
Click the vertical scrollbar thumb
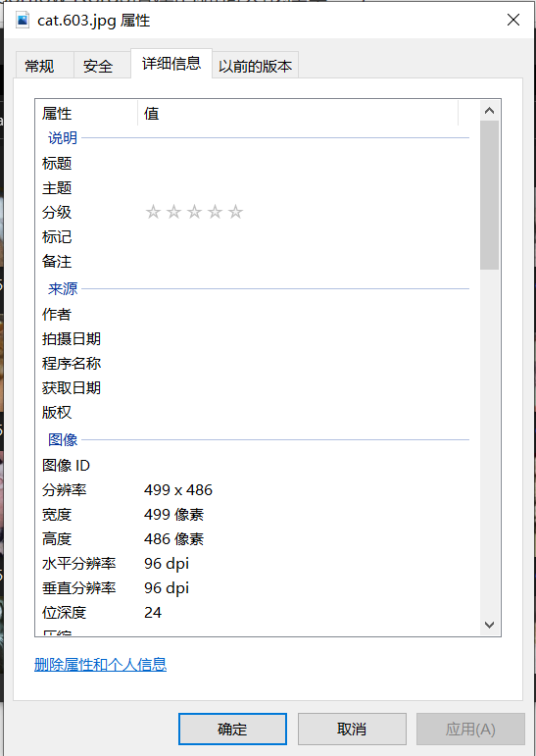tap(489, 195)
